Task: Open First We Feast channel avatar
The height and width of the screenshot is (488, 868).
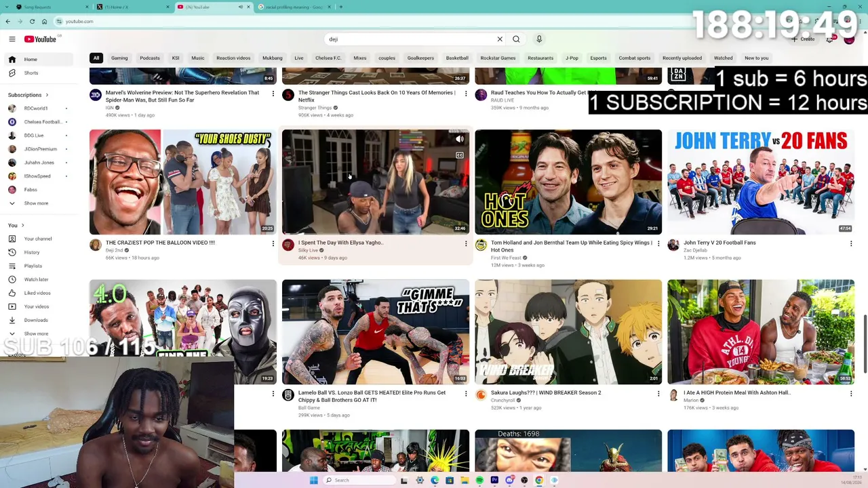Action: tap(481, 245)
